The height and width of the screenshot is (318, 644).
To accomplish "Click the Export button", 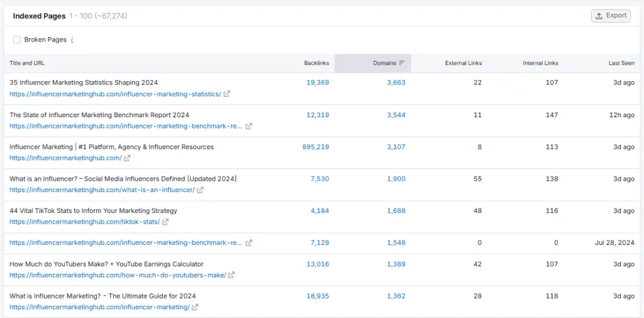I will tap(611, 16).
